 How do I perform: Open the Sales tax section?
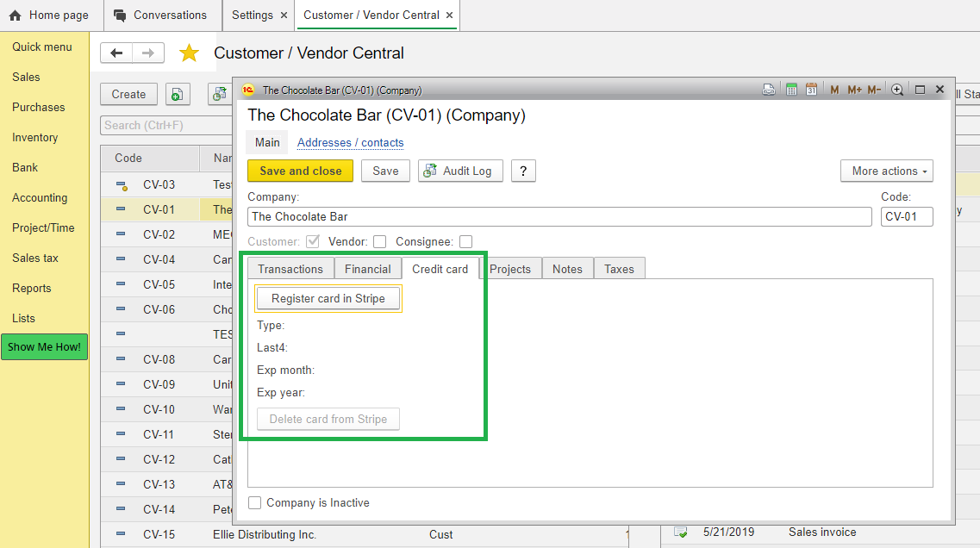35,258
